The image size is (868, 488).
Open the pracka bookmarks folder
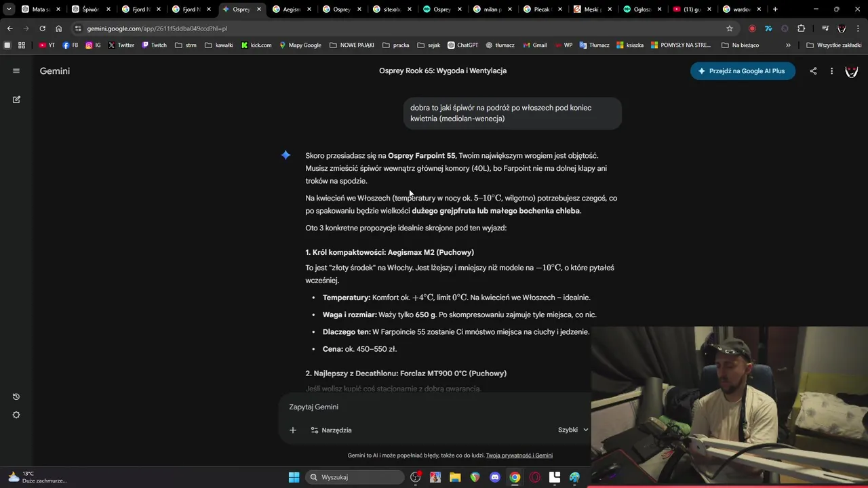(x=396, y=45)
